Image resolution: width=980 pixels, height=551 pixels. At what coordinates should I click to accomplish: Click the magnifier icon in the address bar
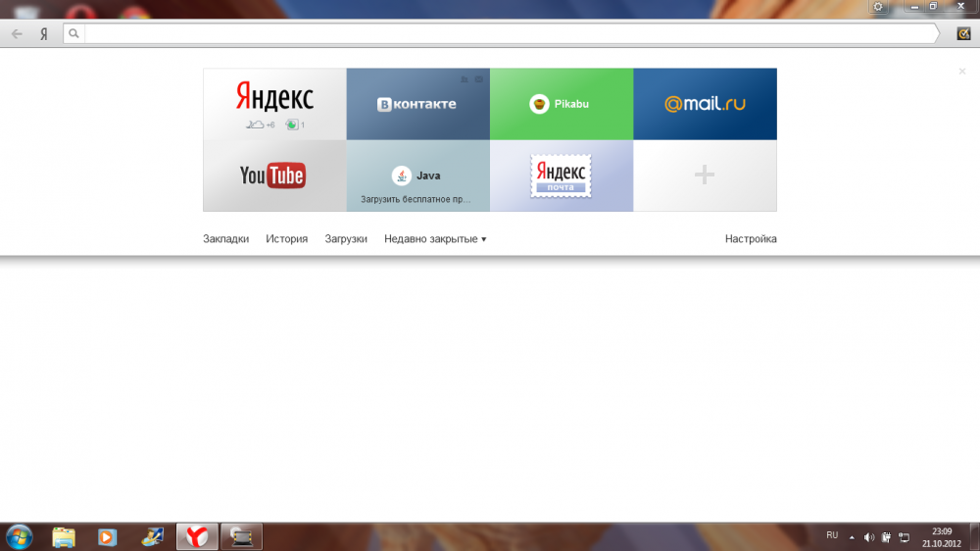click(73, 33)
